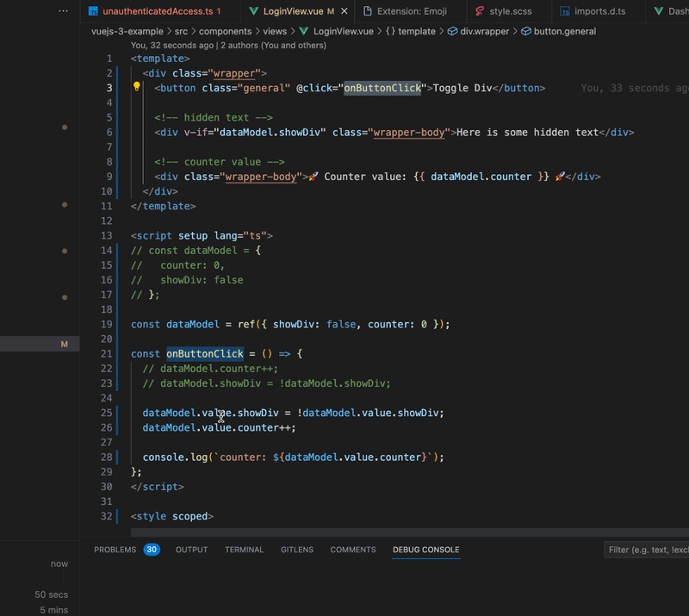Open the Problems panel tab

pos(115,550)
